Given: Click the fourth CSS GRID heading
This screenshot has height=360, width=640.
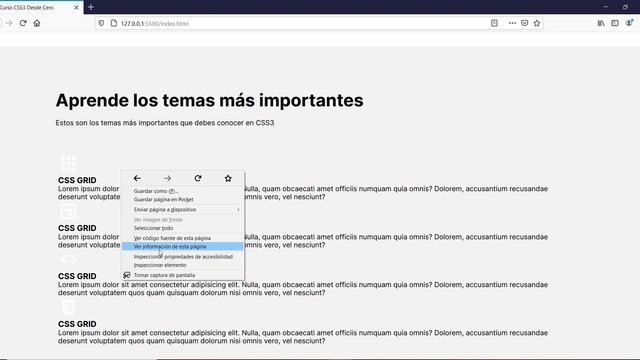Looking at the screenshot, I should (x=77, y=324).
